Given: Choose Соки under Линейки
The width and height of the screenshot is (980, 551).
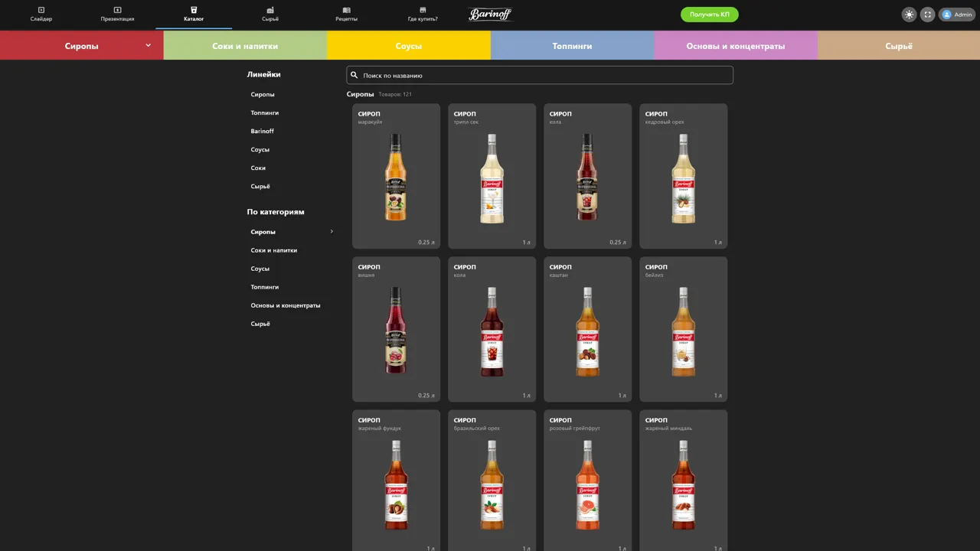Looking at the screenshot, I should [x=258, y=168].
